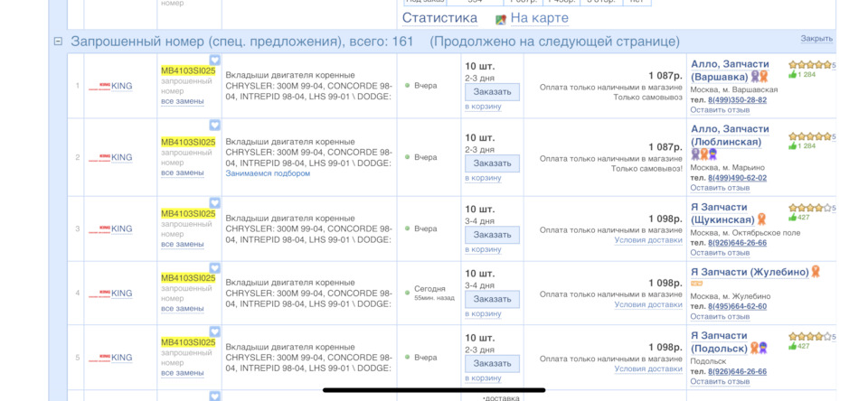This screenshot has height=401, width=868.
Task: Click phone number 8(499)490-62-02
Action: tap(738, 178)
